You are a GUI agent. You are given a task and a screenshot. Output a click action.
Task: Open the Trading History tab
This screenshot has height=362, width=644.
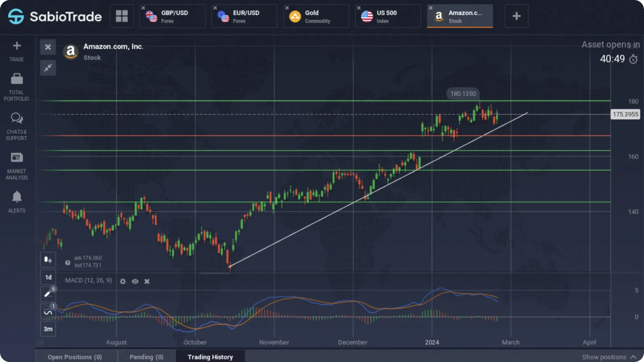pyautogui.click(x=210, y=357)
